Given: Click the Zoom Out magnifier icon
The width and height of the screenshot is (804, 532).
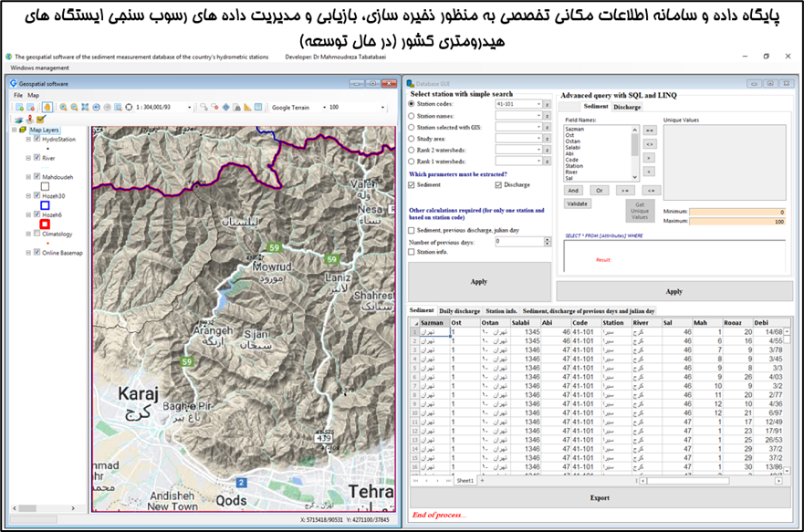Looking at the screenshot, I should 74,107.
